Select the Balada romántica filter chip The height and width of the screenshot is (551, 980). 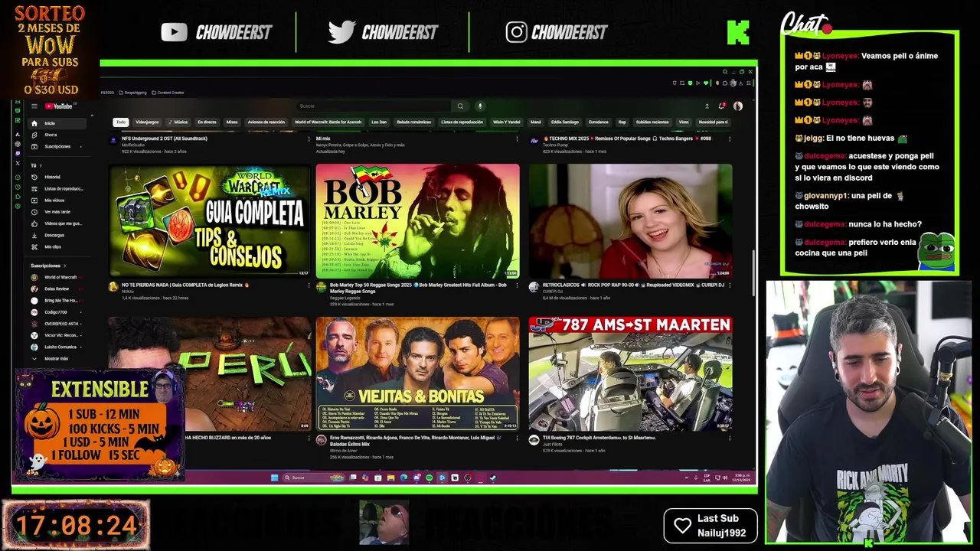click(414, 122)
